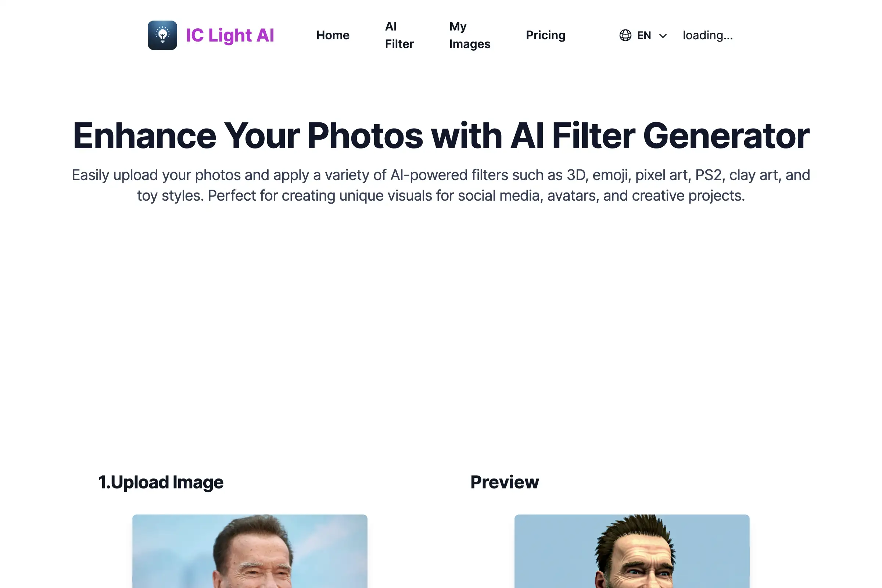Click the PS2-style filtered preview image

point(631,551)
